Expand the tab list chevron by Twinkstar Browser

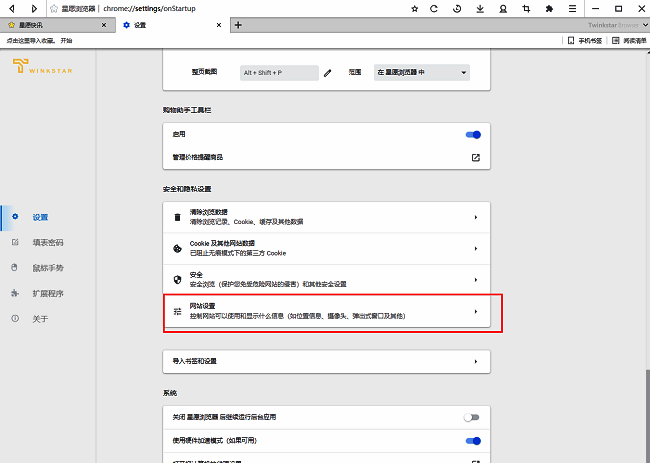point(645,25)
